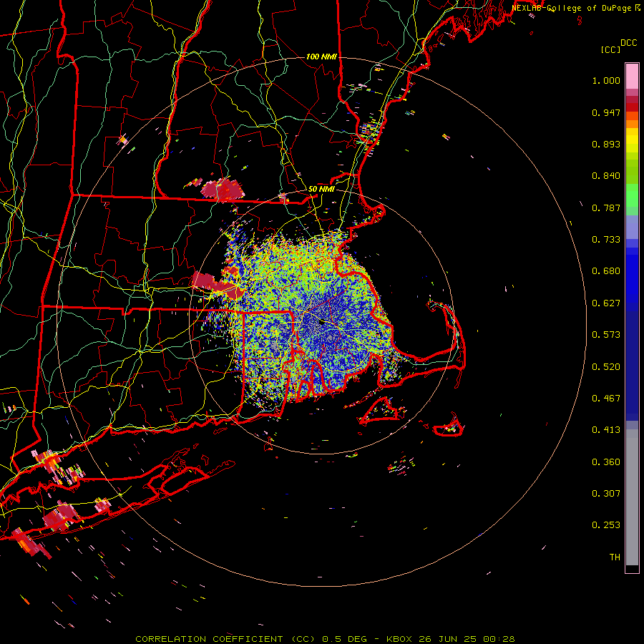
Task: Click the [CC] units label
Action: pyautogui.click(x=611, y=49)
